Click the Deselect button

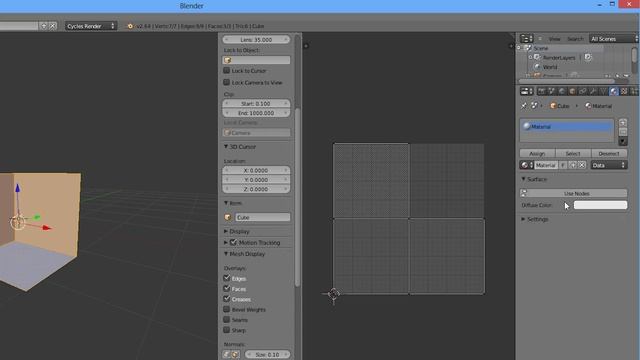(x=609, y=153)
